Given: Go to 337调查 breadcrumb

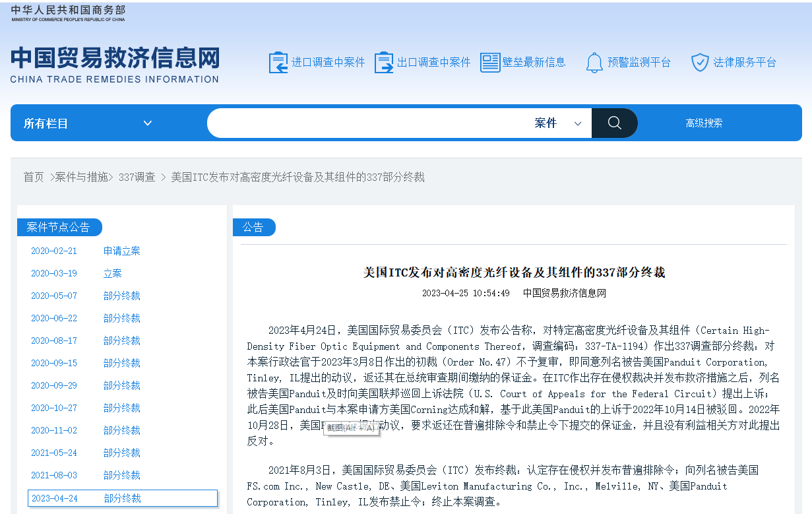Looking at the screenshot, I should coord(137,177).
